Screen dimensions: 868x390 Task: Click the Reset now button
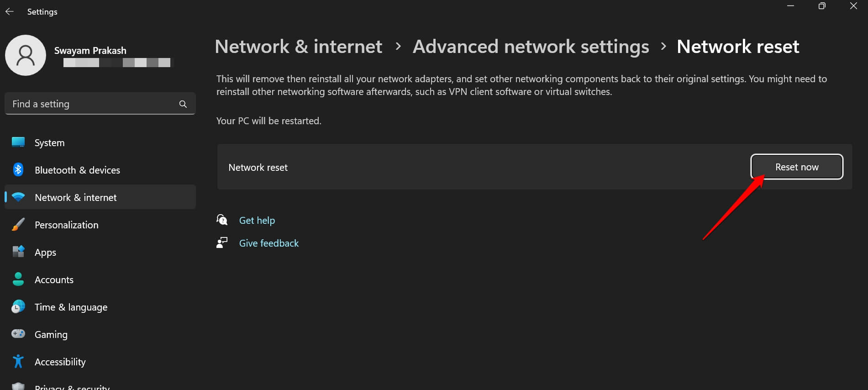pos(796,167)
